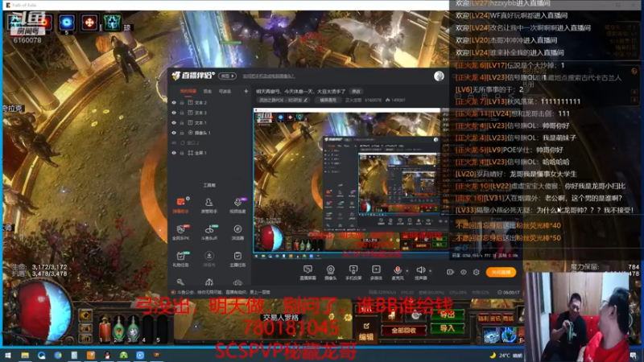Hide the 文本 1 source layer
The image size is (644, 362).
174,123
